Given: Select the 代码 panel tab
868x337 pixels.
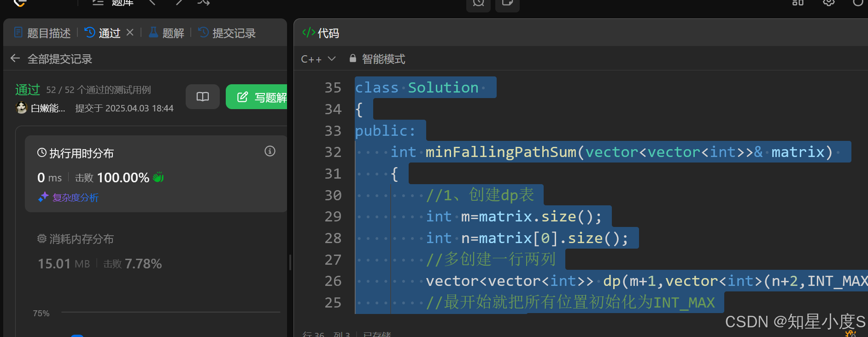Looking at the screenshot, I should click(321, 33).
